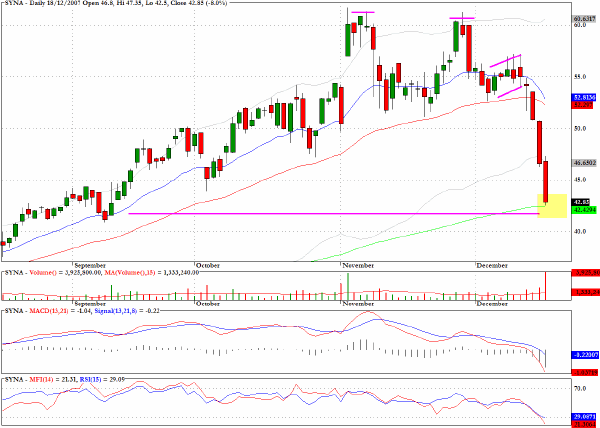This screenshot has width=600, height=428.
Task: Click the September label under the volume panel
Action: point(90,304)
